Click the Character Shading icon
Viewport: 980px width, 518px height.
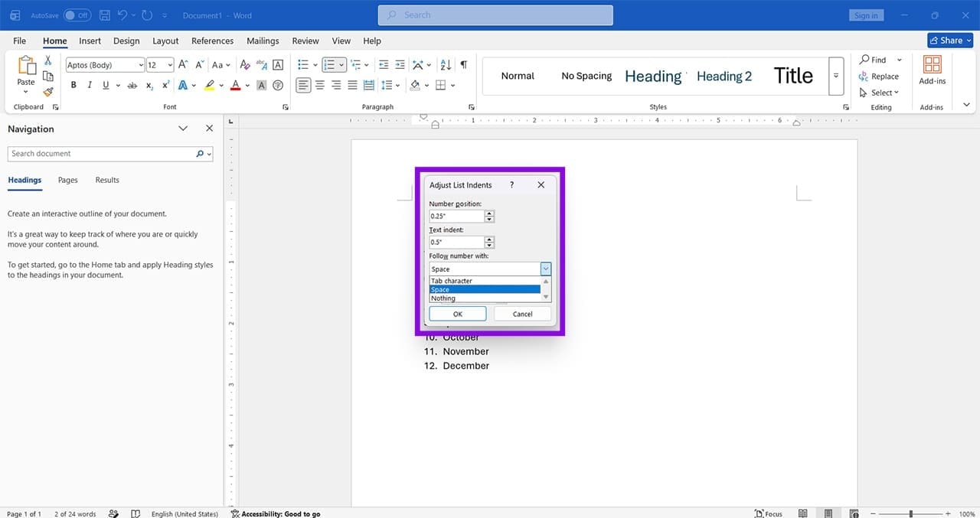(x=261, y=85)
